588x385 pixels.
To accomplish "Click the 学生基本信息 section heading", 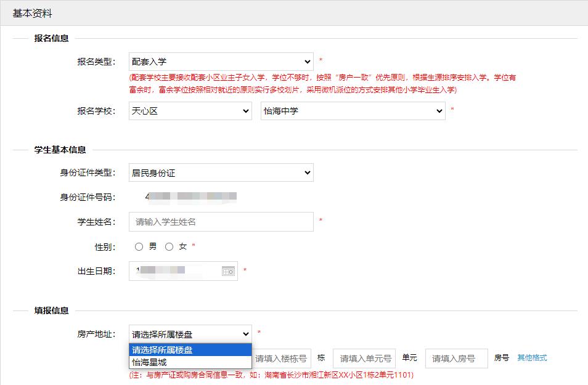I will 60,150.
